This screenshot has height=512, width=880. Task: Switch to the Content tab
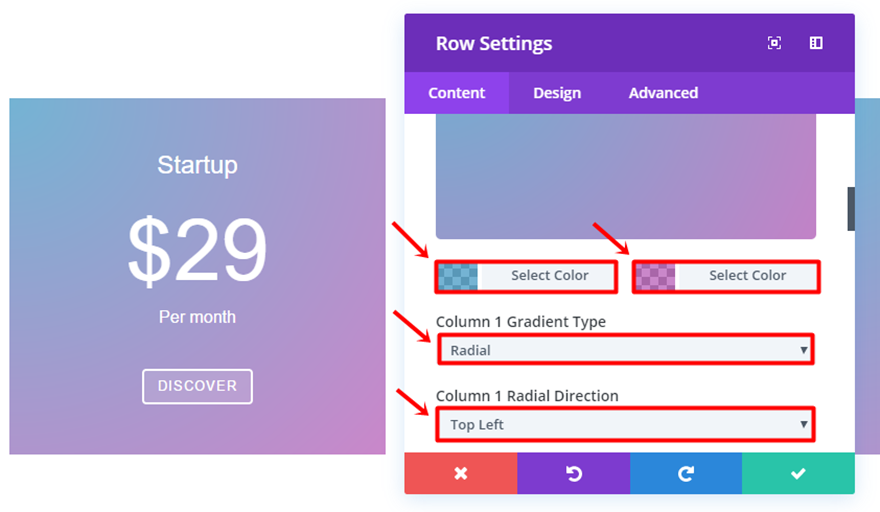(x=457, y=93)
